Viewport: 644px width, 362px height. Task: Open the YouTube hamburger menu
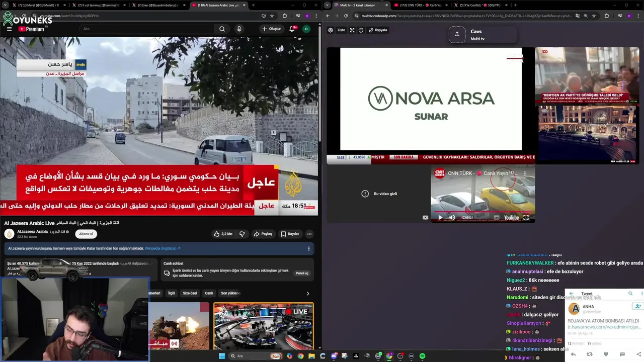click(9, 29)
